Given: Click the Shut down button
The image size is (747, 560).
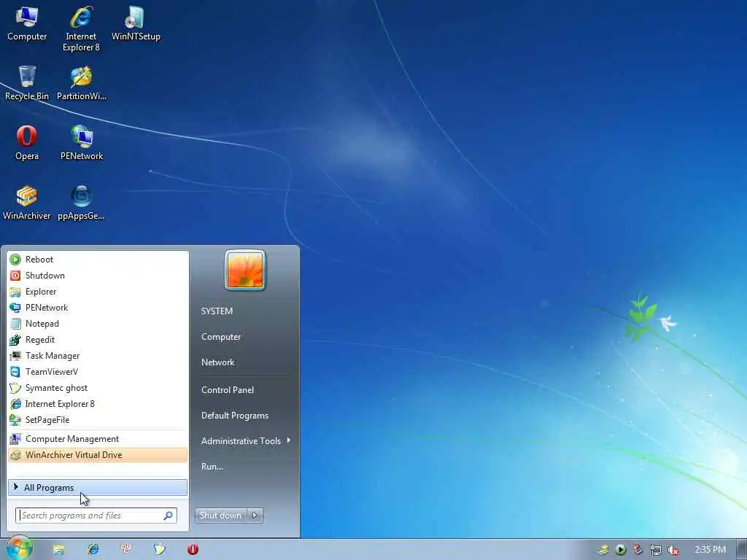Looking at the screenshot, I should coord(220,516).
